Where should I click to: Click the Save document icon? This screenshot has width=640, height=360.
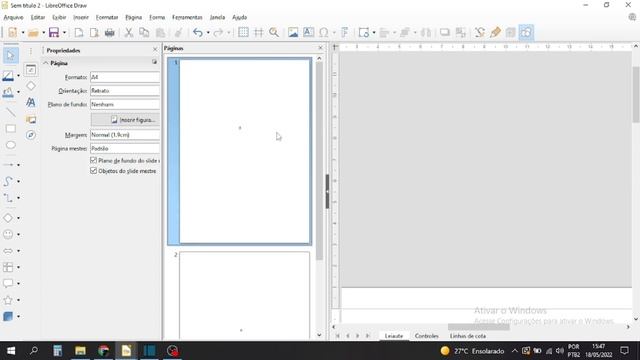pos(54,32)
